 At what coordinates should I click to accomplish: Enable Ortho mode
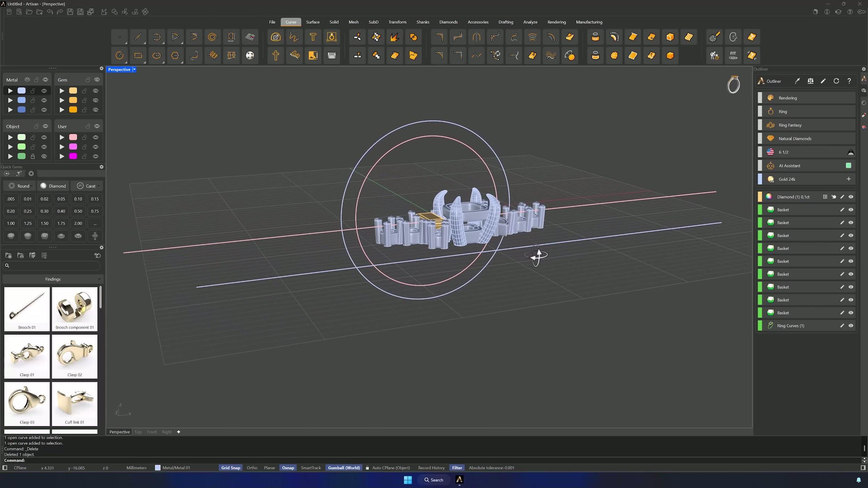tap(252, 468)
